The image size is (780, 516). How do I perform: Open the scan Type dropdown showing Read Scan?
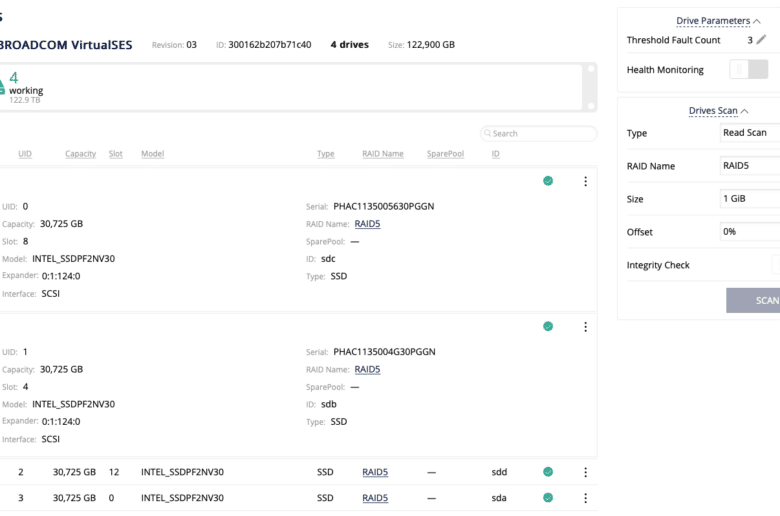(x=750, y=132)
